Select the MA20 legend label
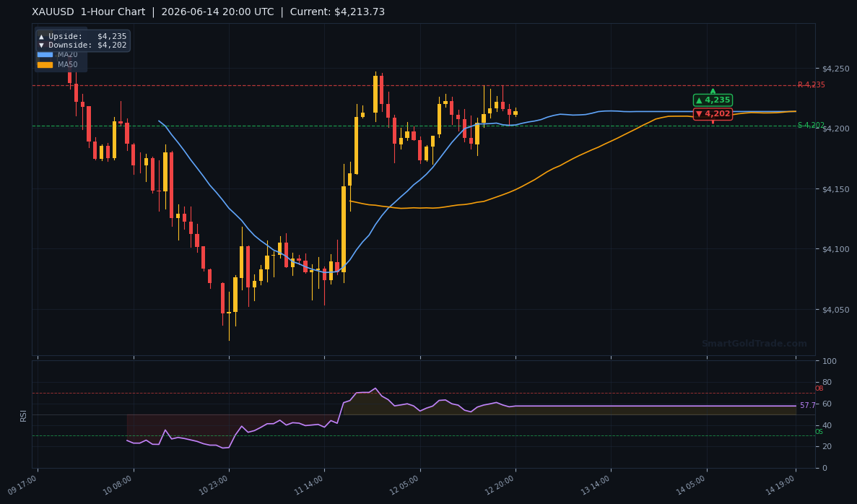Image resolution: width=857 pixels, height=504 pixels. click(x=68, y=55)
